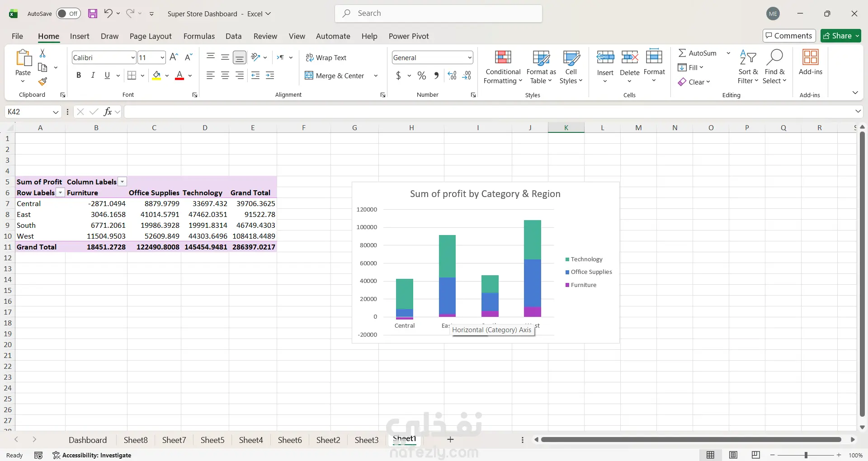Toggle Center horizontal alignment

click(225, 75)
